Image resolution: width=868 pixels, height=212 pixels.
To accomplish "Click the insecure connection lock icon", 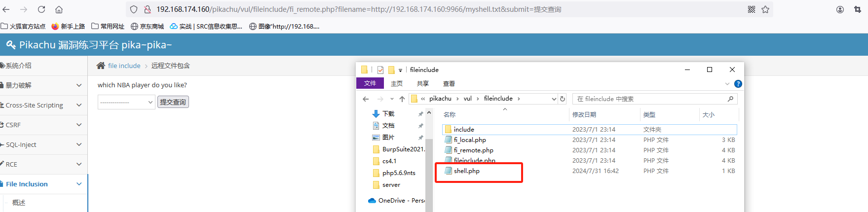I will coord(147,9).
